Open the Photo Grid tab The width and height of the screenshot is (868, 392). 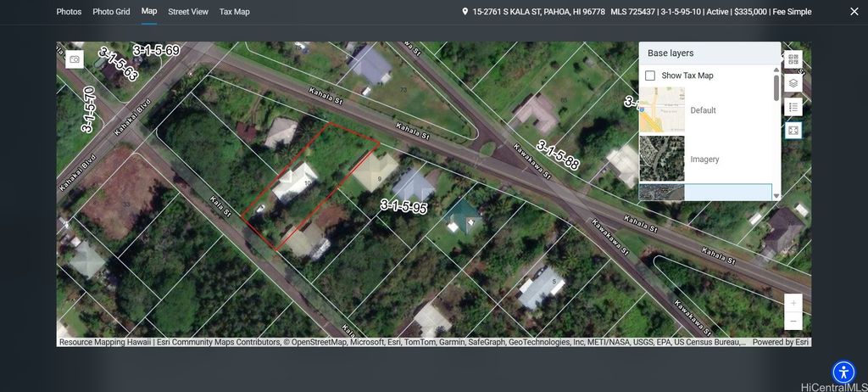click(x=112, y=12)
